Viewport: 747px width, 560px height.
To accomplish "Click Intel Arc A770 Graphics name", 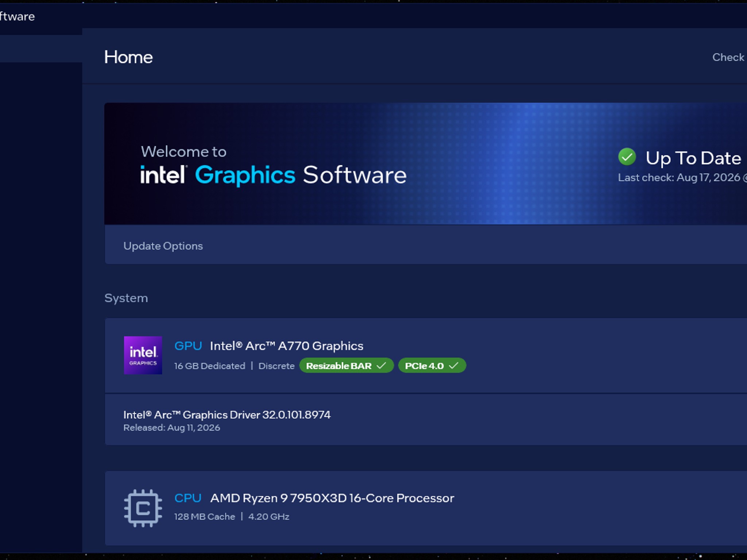I will pos(287,346).
